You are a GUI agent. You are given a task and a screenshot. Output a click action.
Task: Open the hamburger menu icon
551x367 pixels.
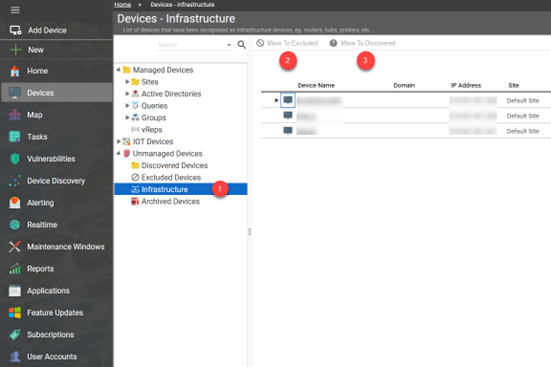pyautogui.click(x=15, y=10)
